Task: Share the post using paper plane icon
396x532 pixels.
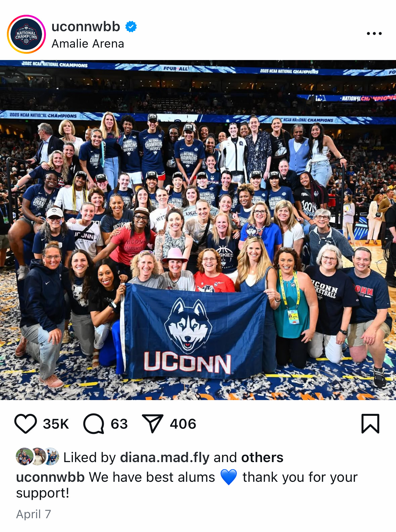Action: coord(152,424)
